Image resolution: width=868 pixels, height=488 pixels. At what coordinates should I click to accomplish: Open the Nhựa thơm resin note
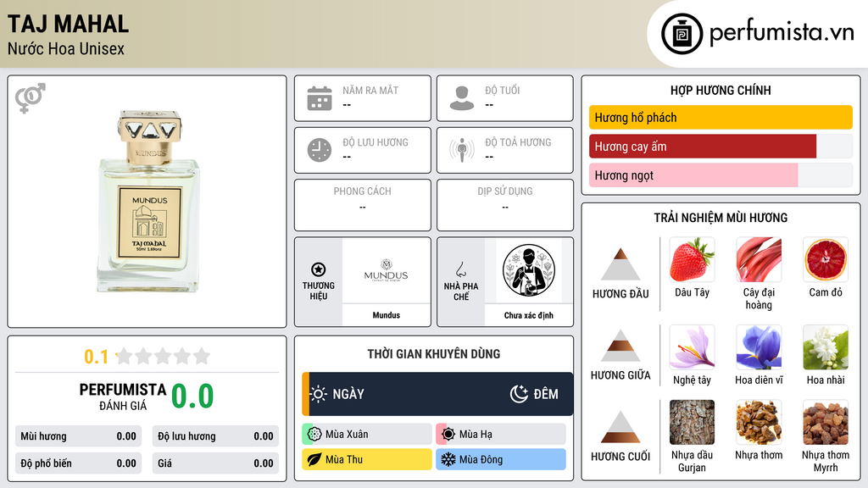[759, 430]
